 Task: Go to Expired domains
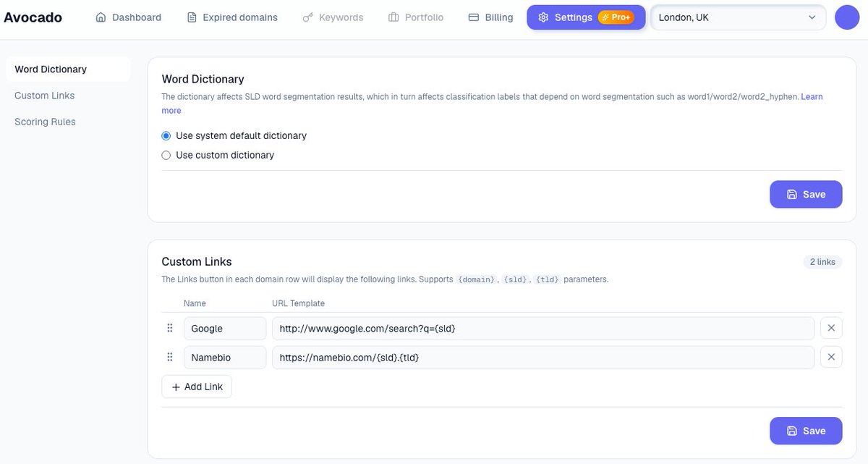(x=231, y=17)
